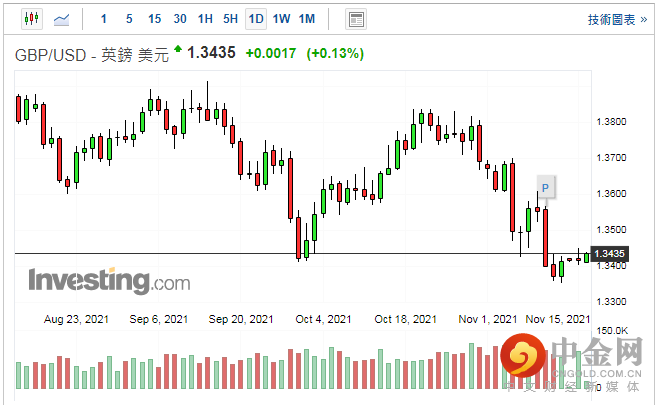657x405 pixels.
Task: Switch to the 30-minute interval
Action: point(180,19)
